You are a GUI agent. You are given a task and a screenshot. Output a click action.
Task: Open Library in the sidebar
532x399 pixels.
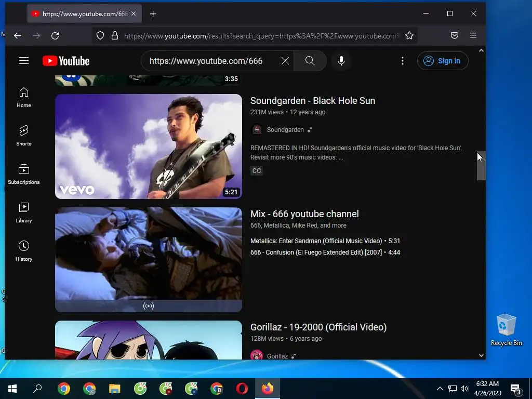click(24, 212)
